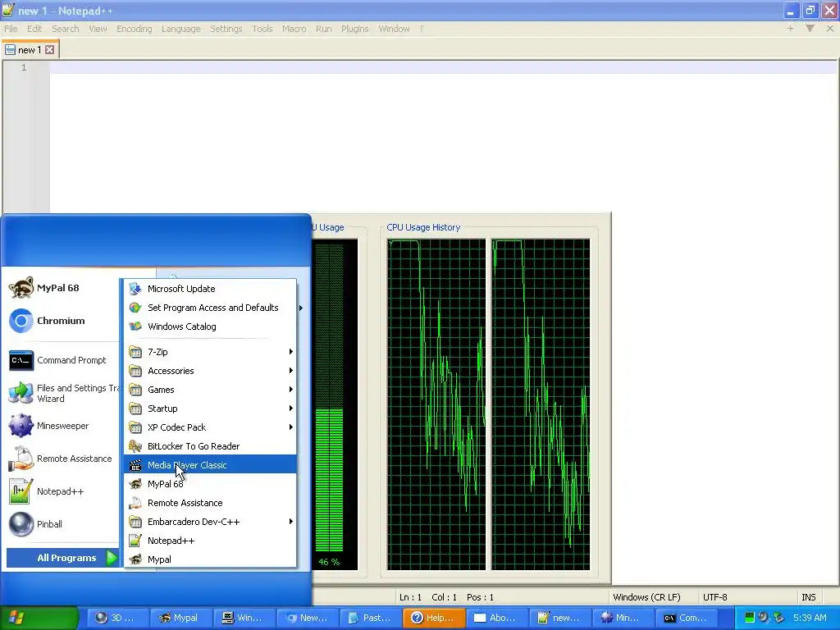Click the 5:39 AM system clock
The image size is (840, 630).
810,618
